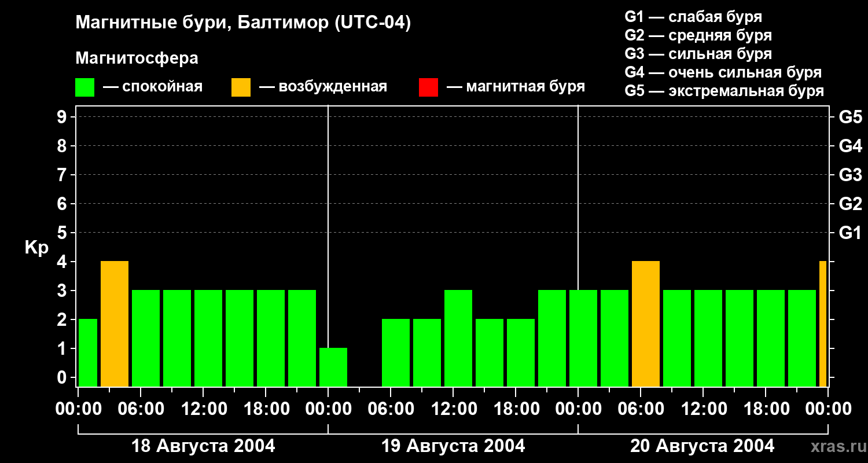Screen dimensions: 868x463
Task: Click the 12:00 time label of 19 August
Action: 453,409
